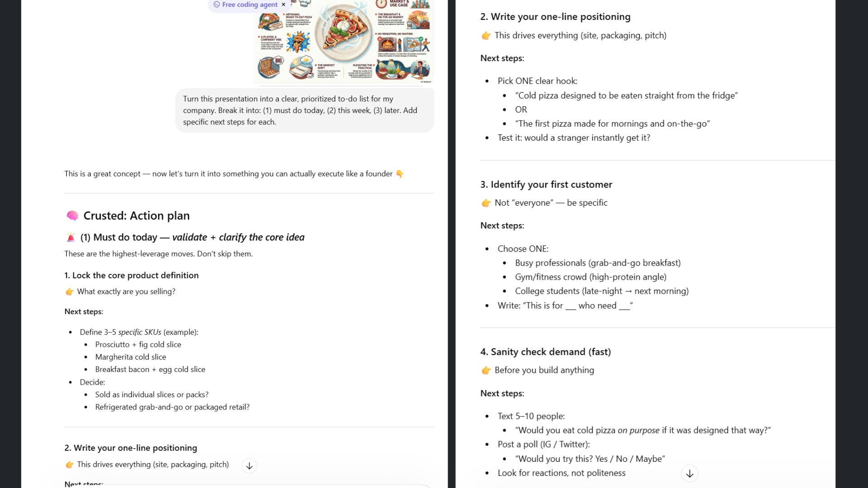Click the pointing hand beside 'What exactly are you selling?'

click(70, 292)
